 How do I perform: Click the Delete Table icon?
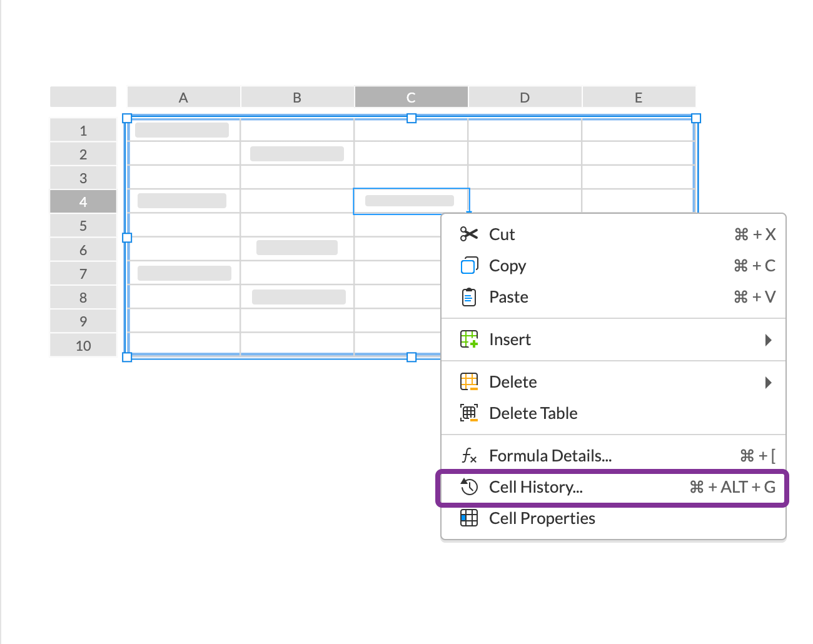469,413
